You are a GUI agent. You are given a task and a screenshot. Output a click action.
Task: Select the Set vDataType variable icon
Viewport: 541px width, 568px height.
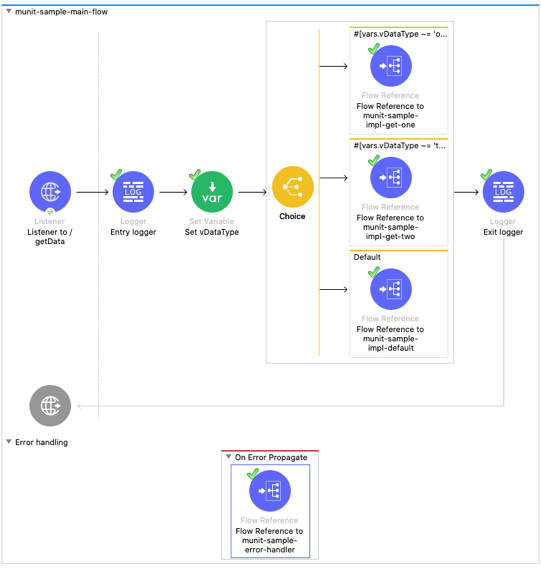tap(212, 192)
